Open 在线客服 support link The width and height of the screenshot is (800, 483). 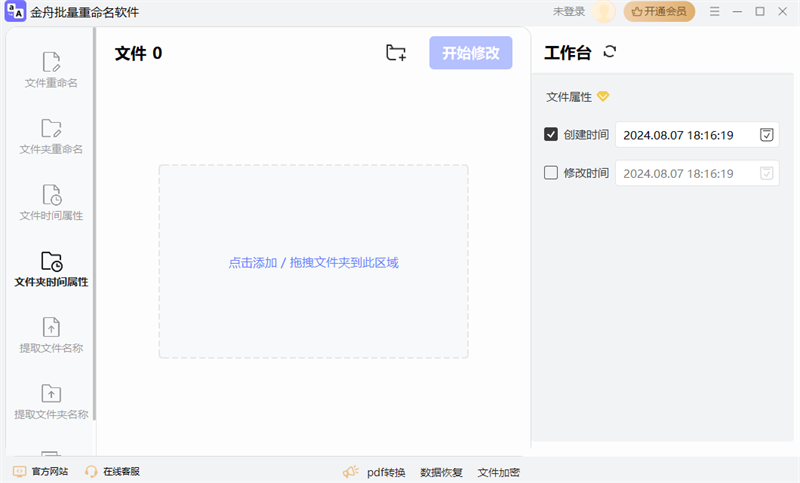(x=112, y=471)
